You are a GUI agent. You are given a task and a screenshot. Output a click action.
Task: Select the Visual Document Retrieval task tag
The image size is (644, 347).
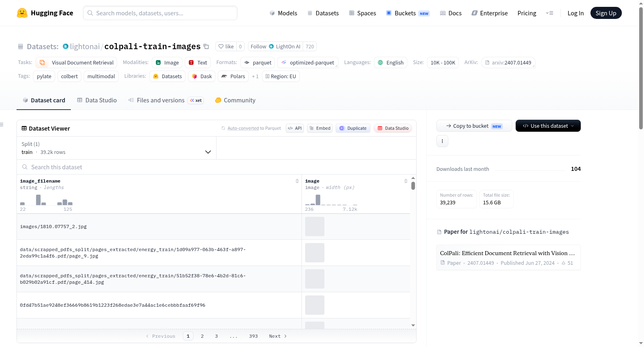76,62
